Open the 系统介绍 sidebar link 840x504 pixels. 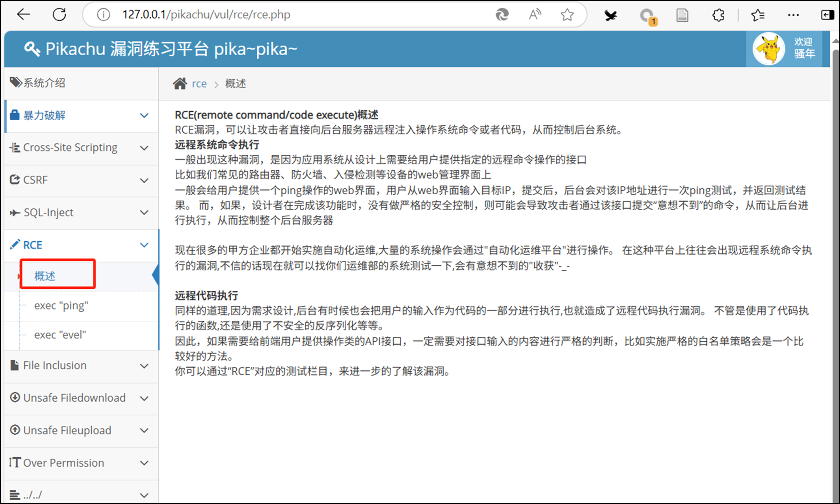point(44,83)
